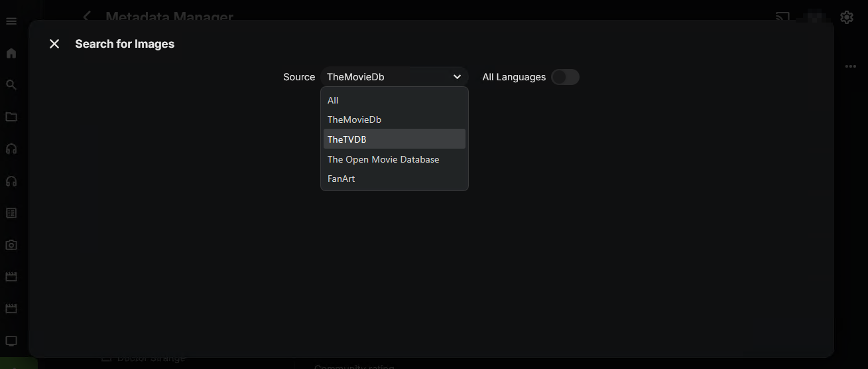The width and height of the screenshot is (868, 369).
Task: Open the three-dot more options menu
Action: click(x=851, y=66)
